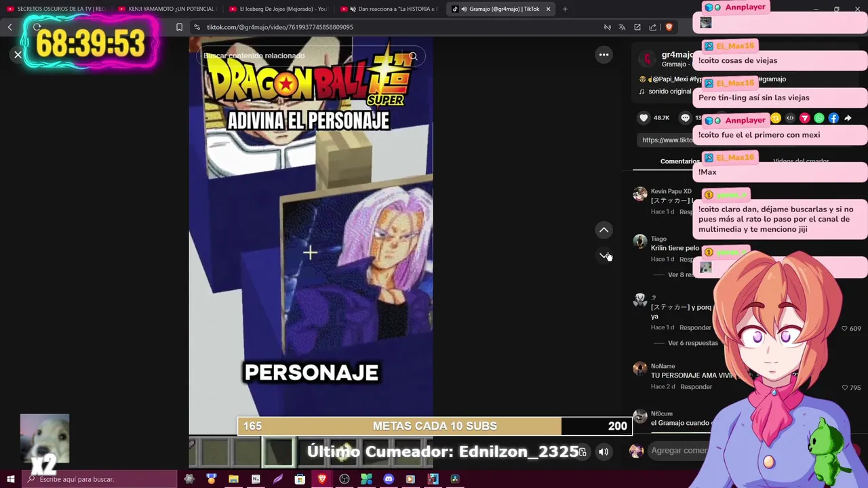
Task: Click magnifier in related content search
Action: pyautogui.click(x=413, y=56)
